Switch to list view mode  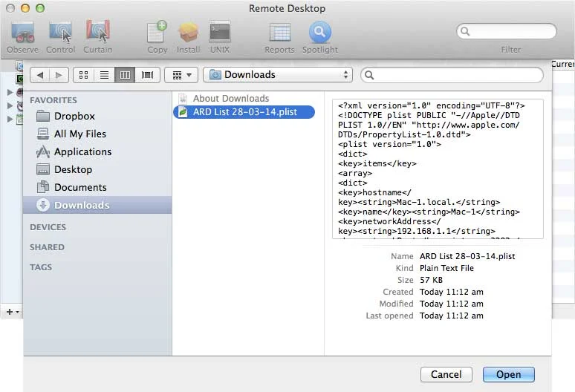(x=104, y=75)
